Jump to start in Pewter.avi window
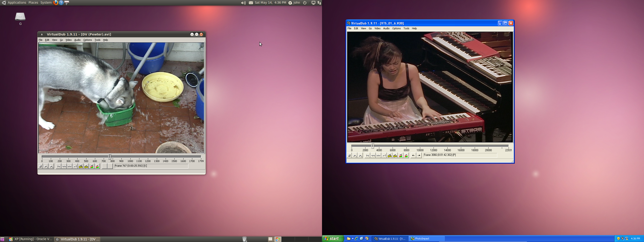The image size is (644, 242). [58, 166]
